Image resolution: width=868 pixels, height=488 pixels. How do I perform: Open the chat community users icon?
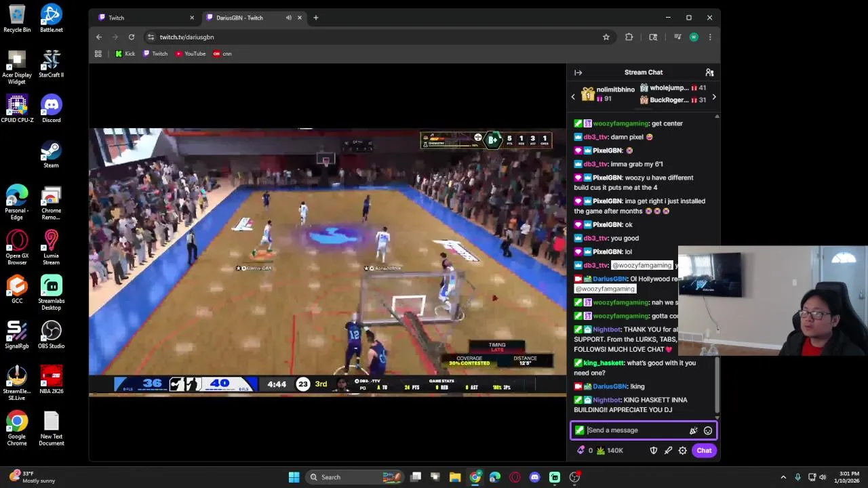[x=709, y=73]
